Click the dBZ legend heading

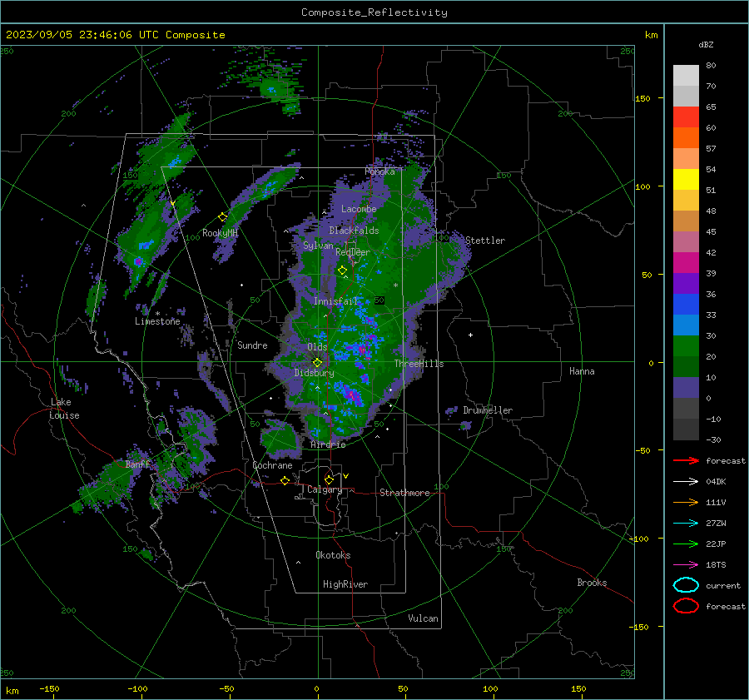coord(706,44)
